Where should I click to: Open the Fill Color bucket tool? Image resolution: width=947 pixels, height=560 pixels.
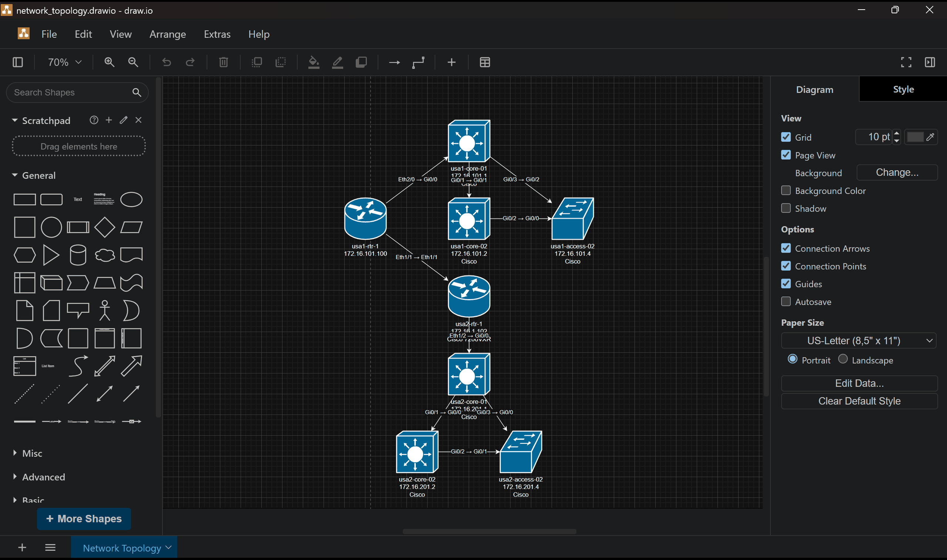point(314,62)
